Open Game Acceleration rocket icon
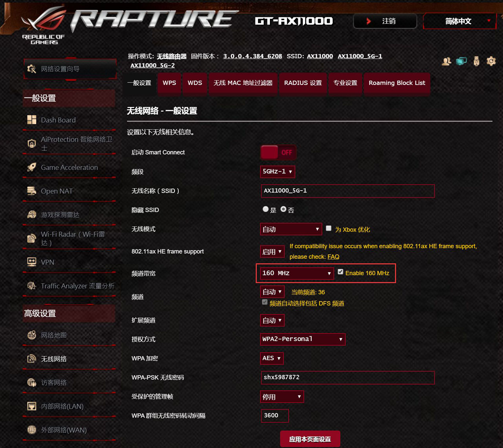This screenshot has width=503, height=448. click(32, 167)
